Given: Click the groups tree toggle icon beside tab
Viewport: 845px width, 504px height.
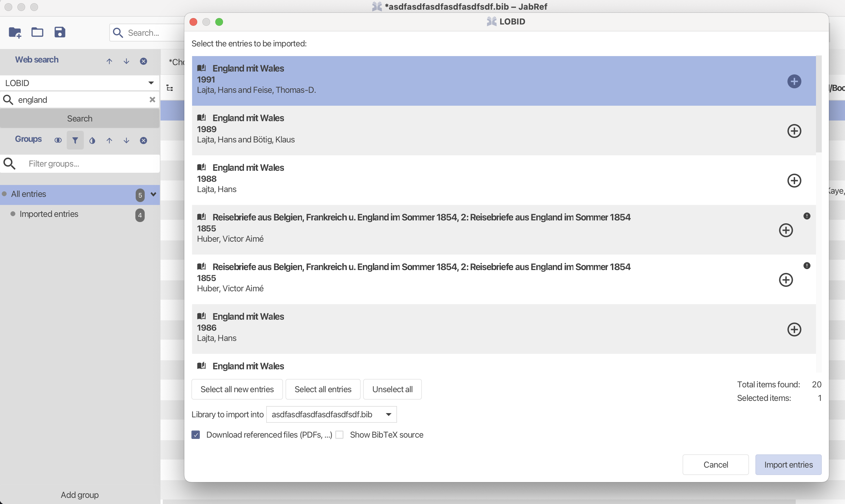Looking at the screenshot, I should pos(170,88).
